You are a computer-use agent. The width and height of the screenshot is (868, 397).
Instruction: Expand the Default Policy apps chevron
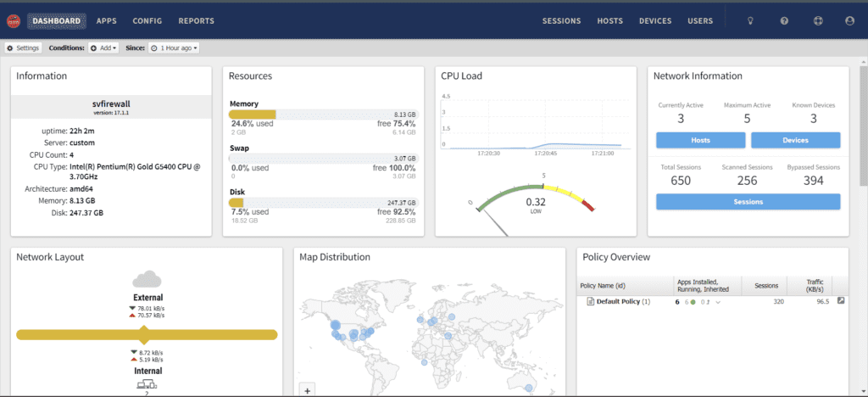718,302
